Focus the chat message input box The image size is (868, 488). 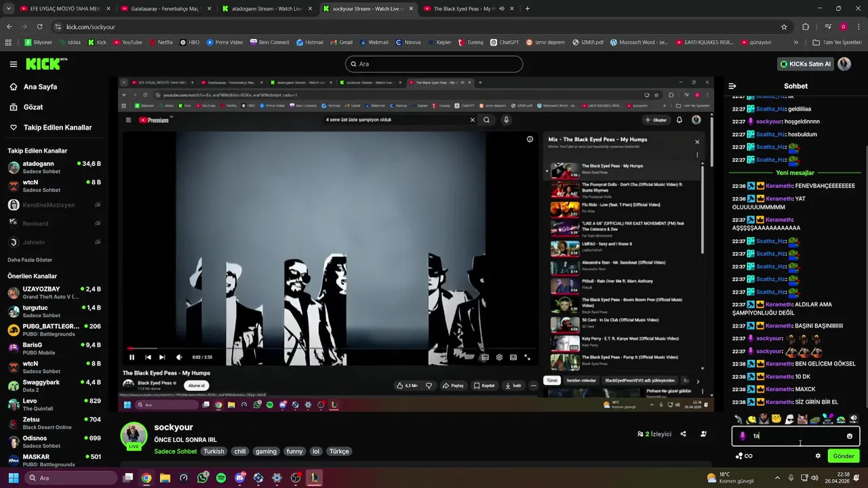click(x=795, y=436)
